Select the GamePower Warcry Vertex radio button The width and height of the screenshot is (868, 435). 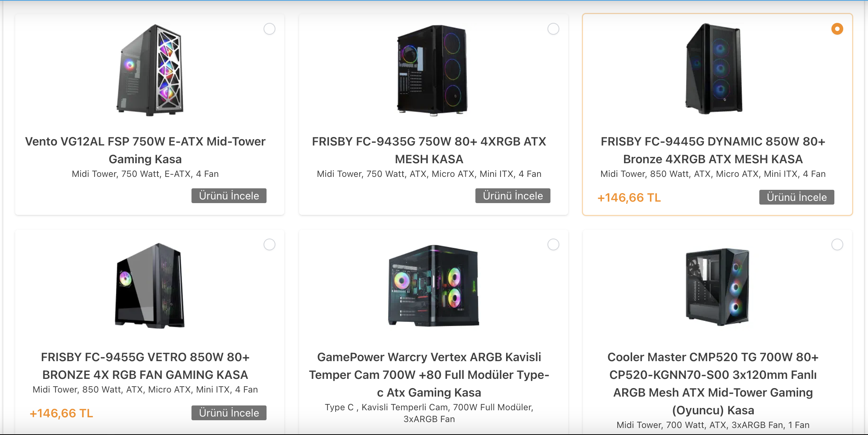point(553,244)
